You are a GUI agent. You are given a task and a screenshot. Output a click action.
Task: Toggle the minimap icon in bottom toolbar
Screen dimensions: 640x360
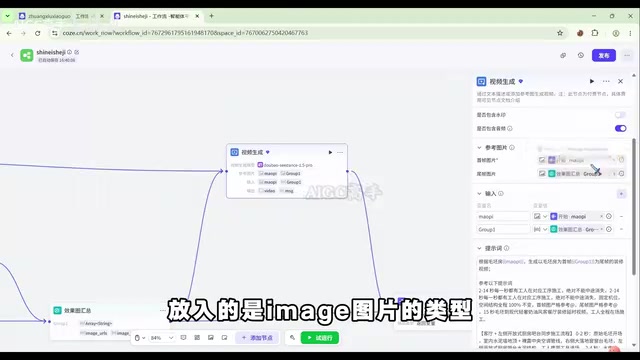point(224,338)
